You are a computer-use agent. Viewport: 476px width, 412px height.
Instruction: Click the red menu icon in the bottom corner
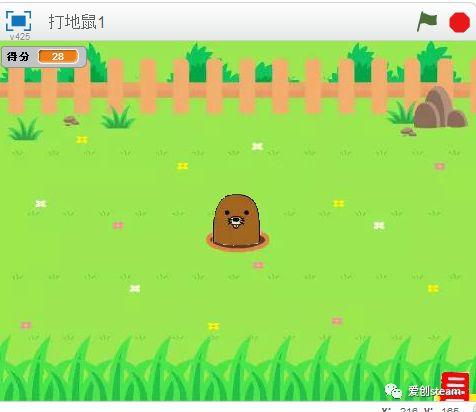tap(455, 386)
